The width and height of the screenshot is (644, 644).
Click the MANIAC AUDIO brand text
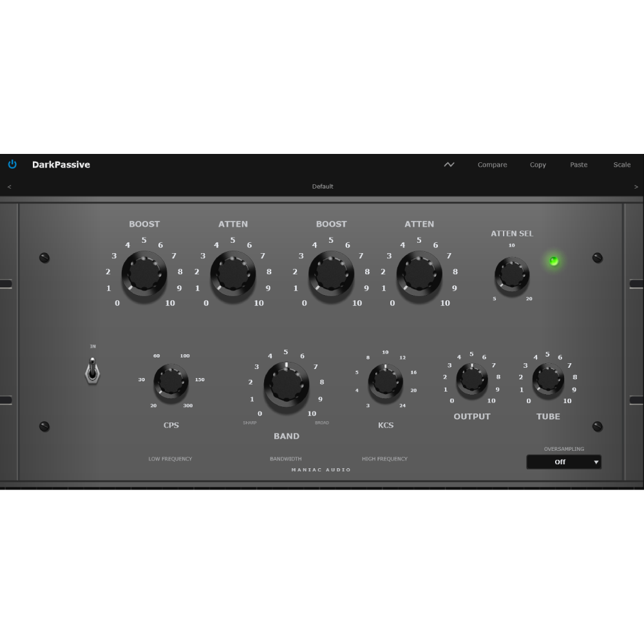(321, 470)
